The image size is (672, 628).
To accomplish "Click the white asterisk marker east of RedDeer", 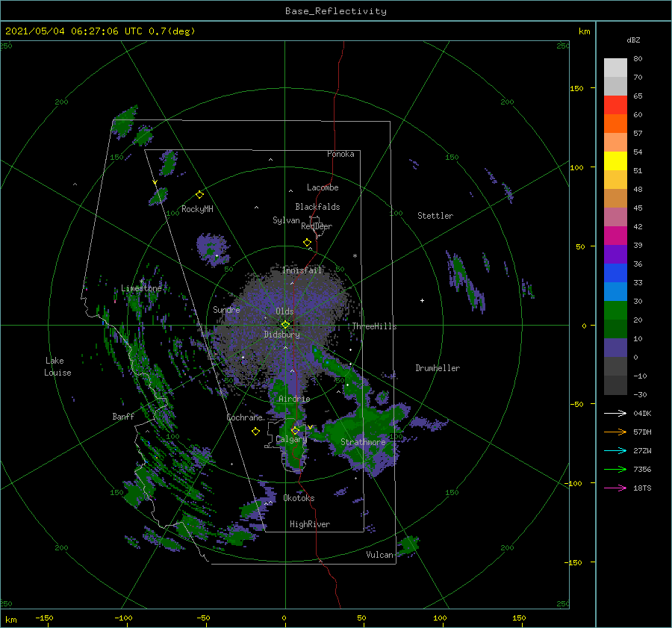I will [355, 256].
